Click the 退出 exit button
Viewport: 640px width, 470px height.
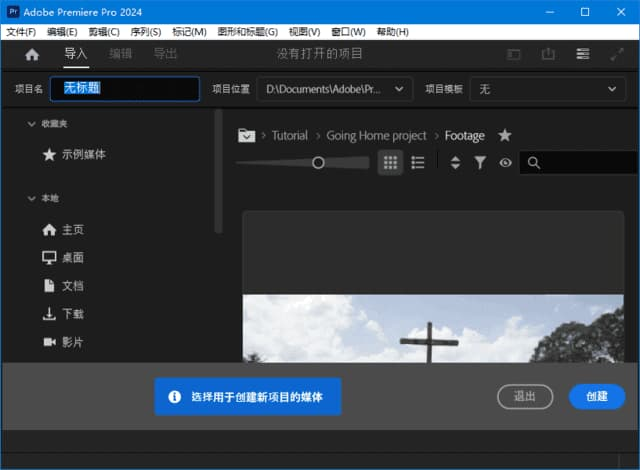click(525, 396)
